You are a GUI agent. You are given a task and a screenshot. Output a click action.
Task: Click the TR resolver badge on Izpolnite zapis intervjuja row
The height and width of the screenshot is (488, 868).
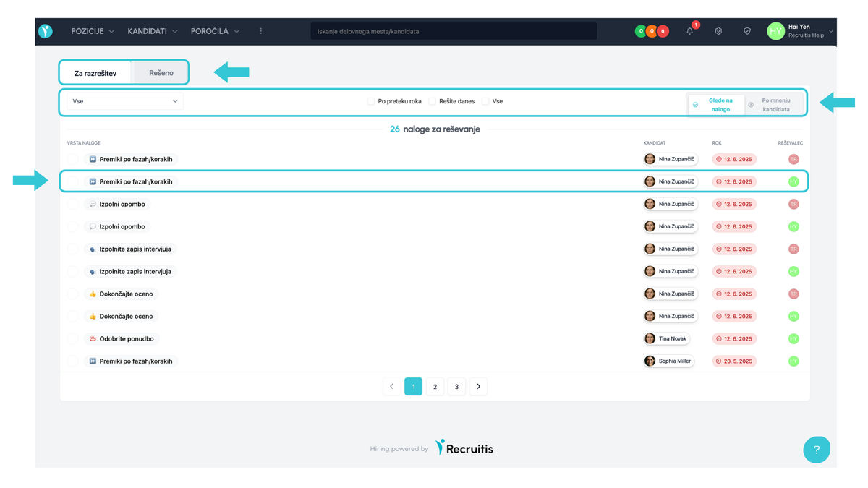(x=793, y=249)
